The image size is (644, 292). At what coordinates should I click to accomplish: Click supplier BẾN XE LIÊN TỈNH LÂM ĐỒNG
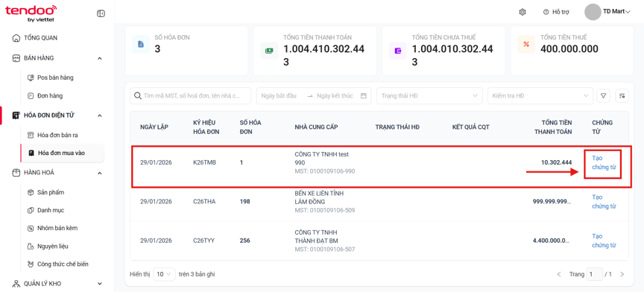[x=319, y=197]
